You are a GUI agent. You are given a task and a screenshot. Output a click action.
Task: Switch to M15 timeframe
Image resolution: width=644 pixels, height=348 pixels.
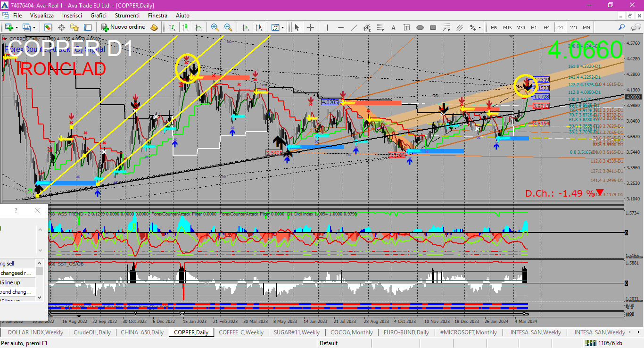coord(507,27)
